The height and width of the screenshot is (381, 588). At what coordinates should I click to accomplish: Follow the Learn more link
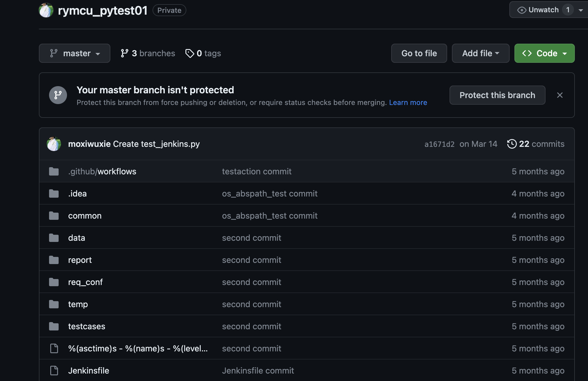click(x=408, y=103)
